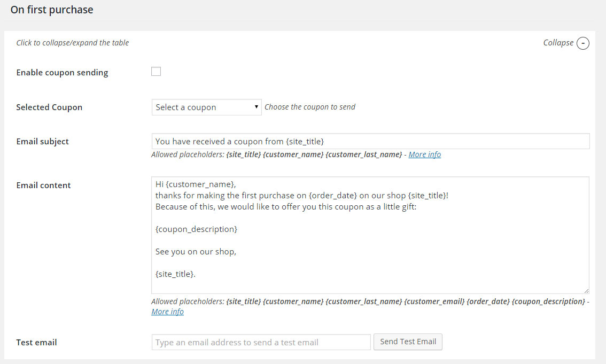Click the "Enable coupon sending" label
Image resolution: width=606 pixels, height=364 pixels.
click(x=62, y=73)
